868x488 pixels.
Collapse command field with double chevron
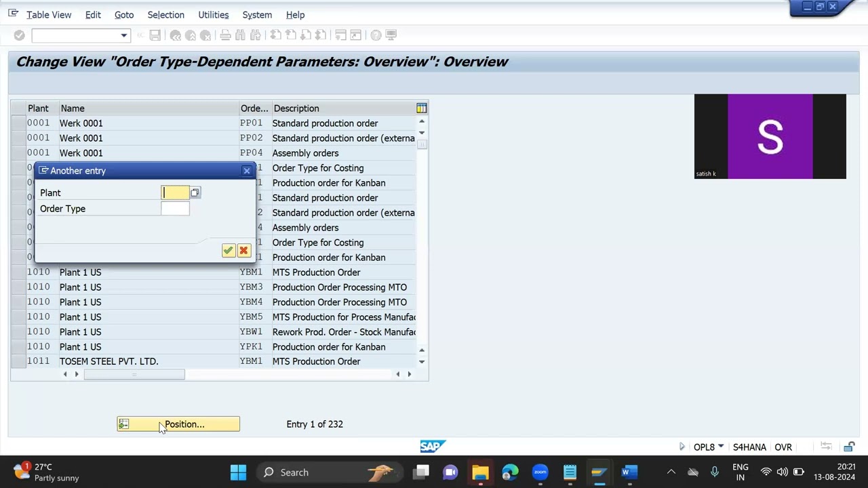pyautogui.click(x=140, y=35)
